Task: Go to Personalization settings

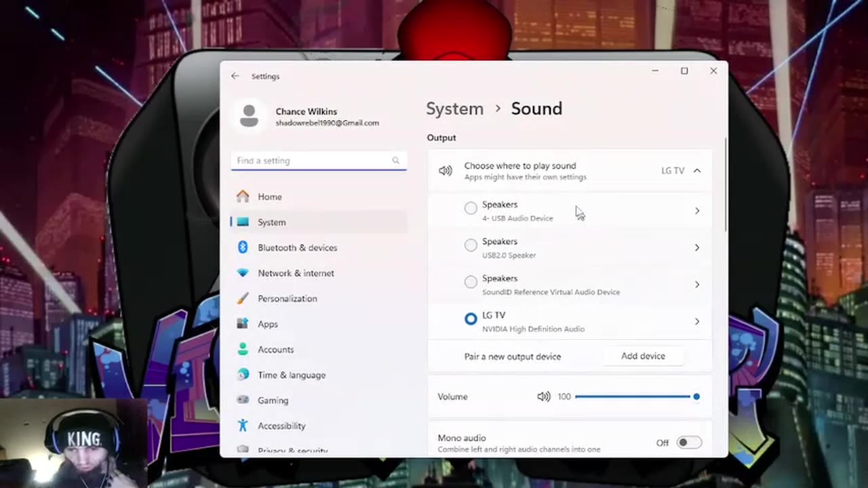Action: pos(319,298)
